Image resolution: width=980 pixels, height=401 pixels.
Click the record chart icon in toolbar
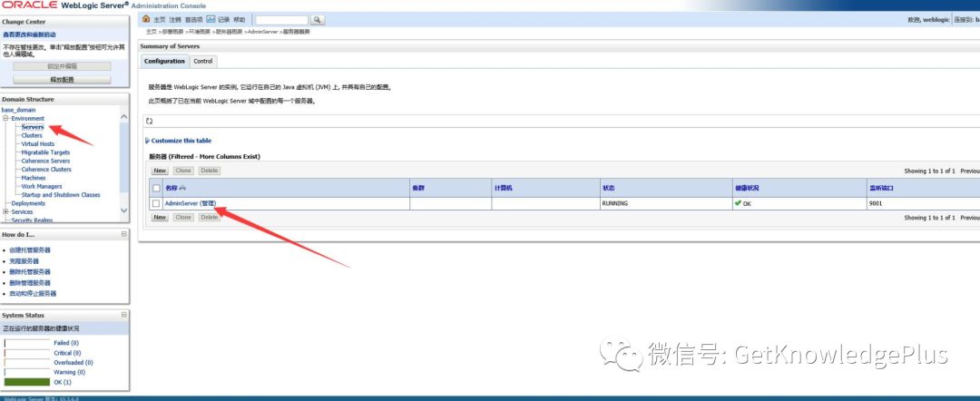pyautogui.click(x=211, y=19)
